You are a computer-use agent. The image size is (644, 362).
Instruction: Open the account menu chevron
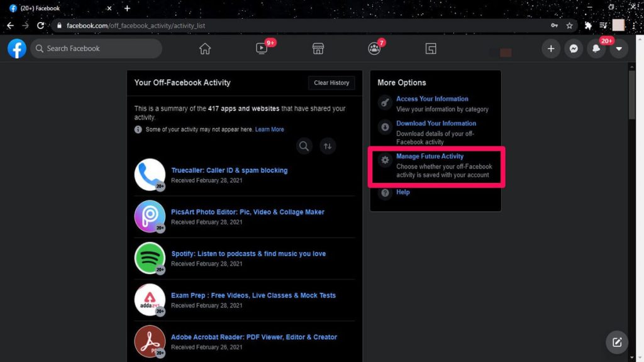coord(619,48)
